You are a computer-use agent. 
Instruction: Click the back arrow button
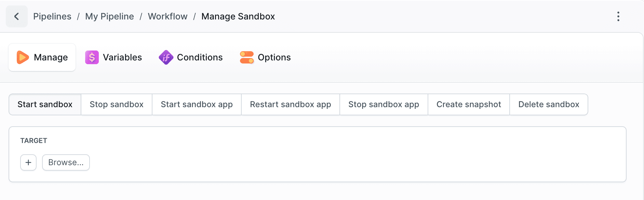coord(16,16)
